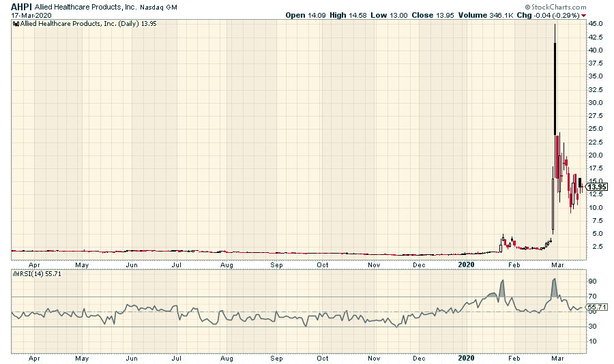Image resolution: width=614 pixels, height=364 pixels.
Task: Click the red down-triangle change indicator
Action: pos(584,16)
